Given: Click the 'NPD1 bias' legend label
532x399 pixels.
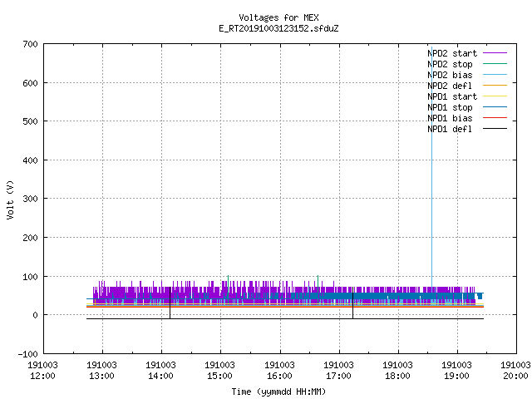Looking at the screenshot, I should coord(450,118).
